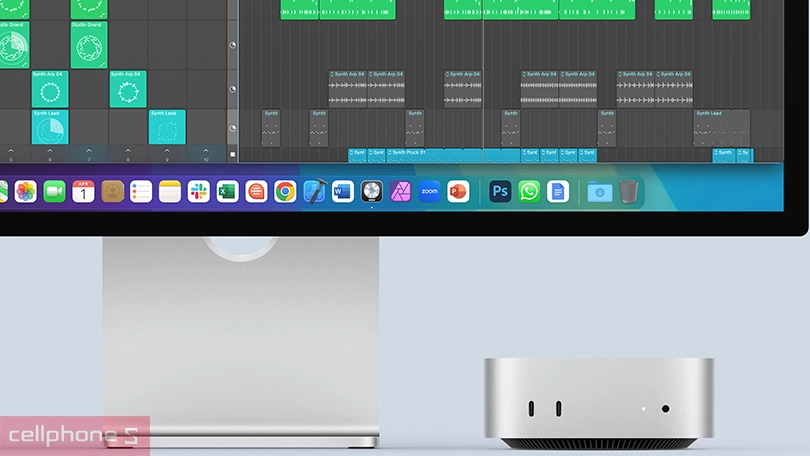Image resolution: width=810 pixels, height=456 pixels.
Task: Open the Trash in the Dock
Action: (x=629, y=192)
